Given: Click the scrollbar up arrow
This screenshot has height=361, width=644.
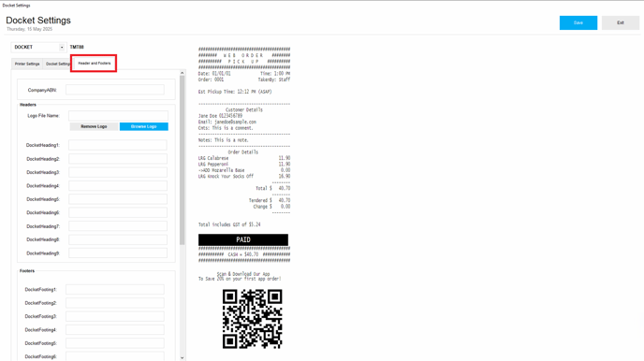Looking at the screenshot, I should (183, 73).
